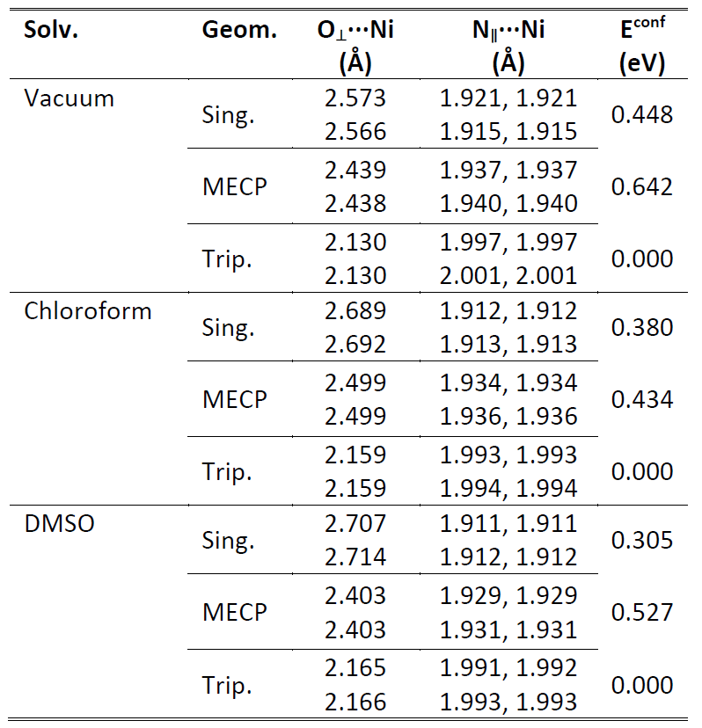Click the Solv. column header
Screen dimensions: 702x728
pos(52,31)
